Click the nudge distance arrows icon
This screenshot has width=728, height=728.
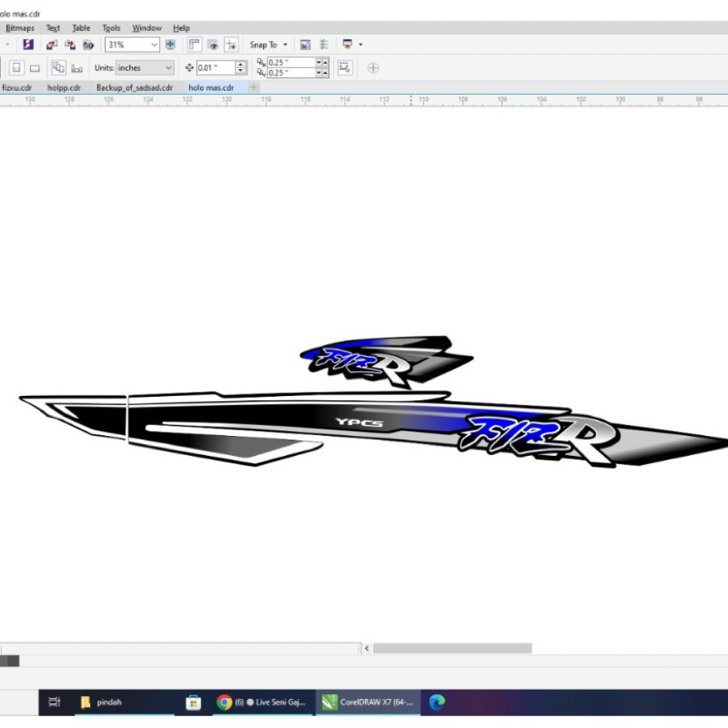pos(189,67)
